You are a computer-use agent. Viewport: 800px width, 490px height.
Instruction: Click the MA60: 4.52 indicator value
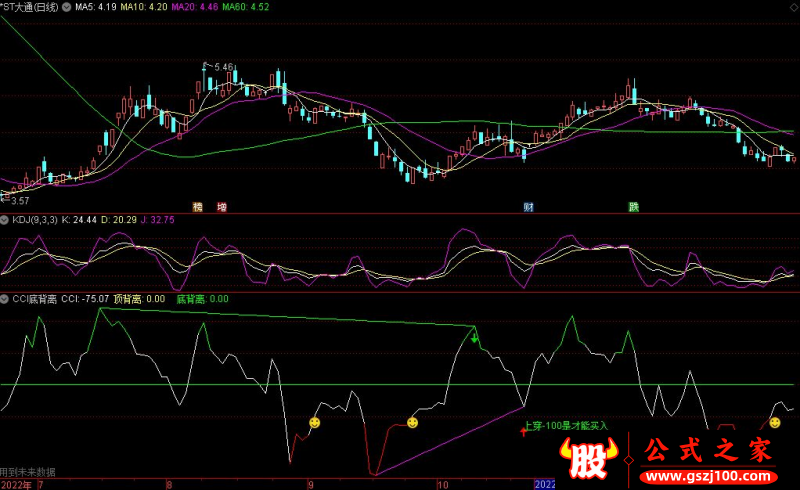246,7
